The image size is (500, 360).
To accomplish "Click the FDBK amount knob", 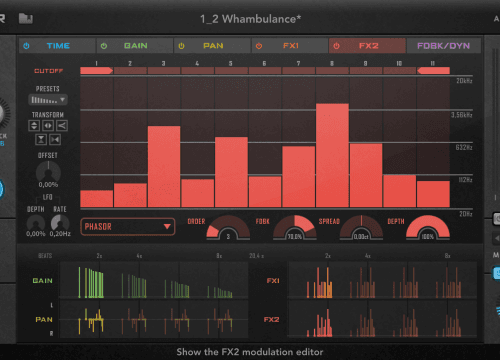I will [x=295, y=228].
